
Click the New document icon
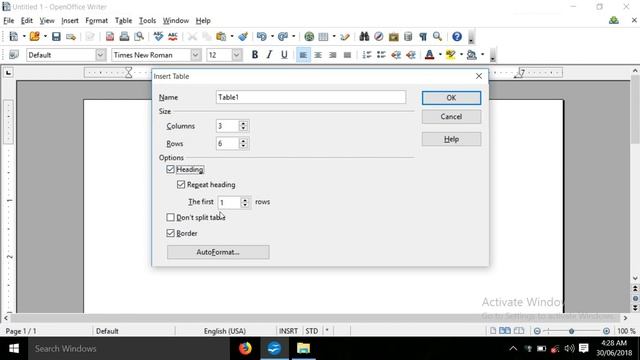[x=13, y=37]
